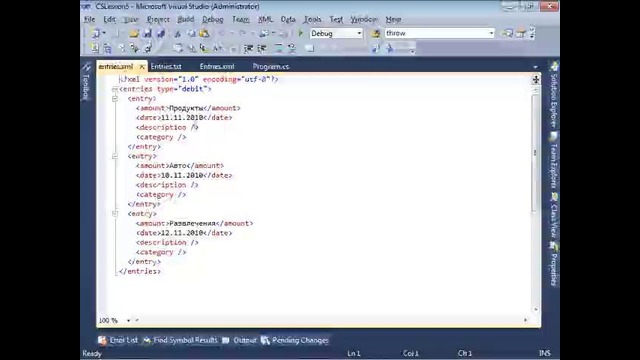Click the Uncomment Selected Lines icon
Screen dimensions: 640x360
pos(292,49)
